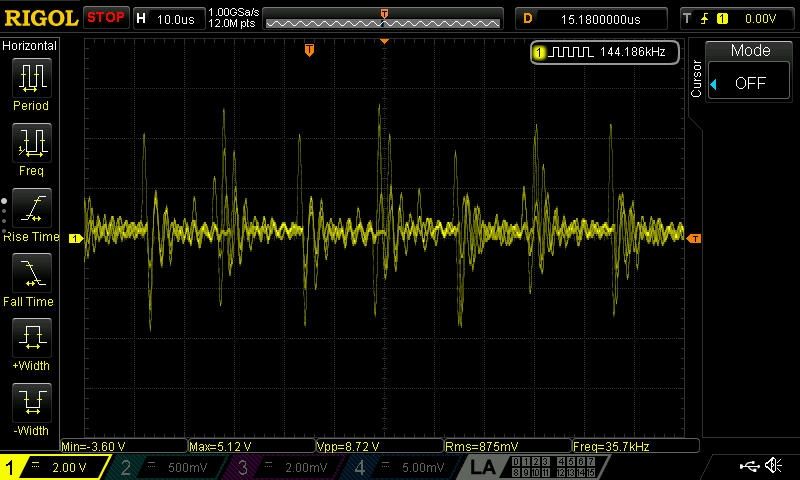Click the STOP run status indicator
The image size is (800, 480).
pos(106,18)
